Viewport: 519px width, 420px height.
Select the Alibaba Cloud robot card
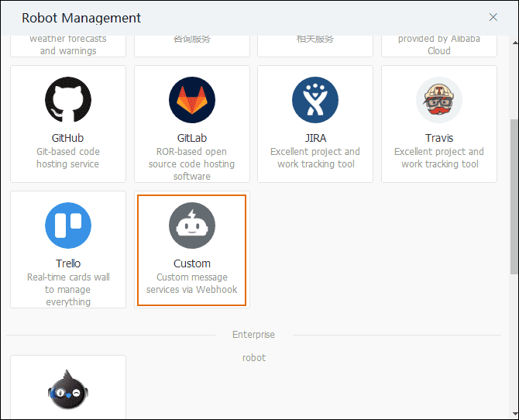coord(439,46)
